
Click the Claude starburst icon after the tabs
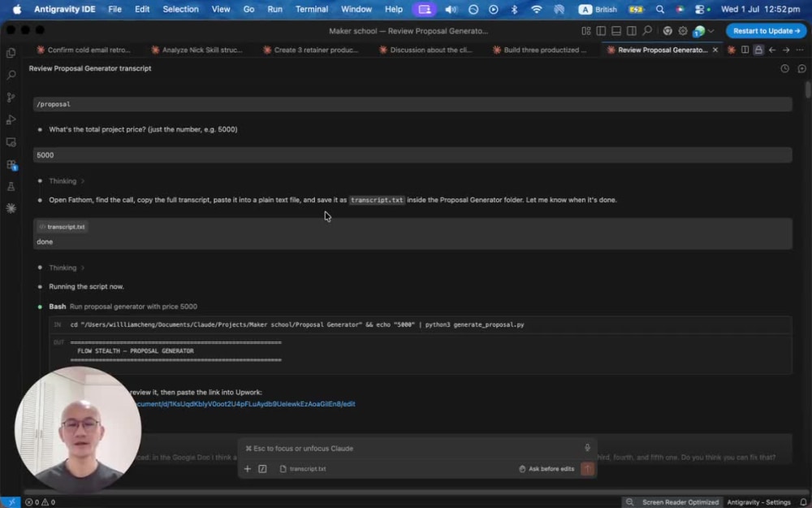732,50
